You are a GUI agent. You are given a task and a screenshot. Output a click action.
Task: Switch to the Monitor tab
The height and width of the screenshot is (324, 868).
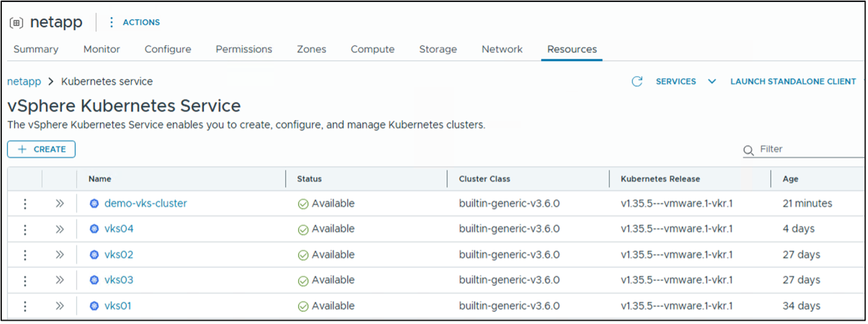coord(101,49)
